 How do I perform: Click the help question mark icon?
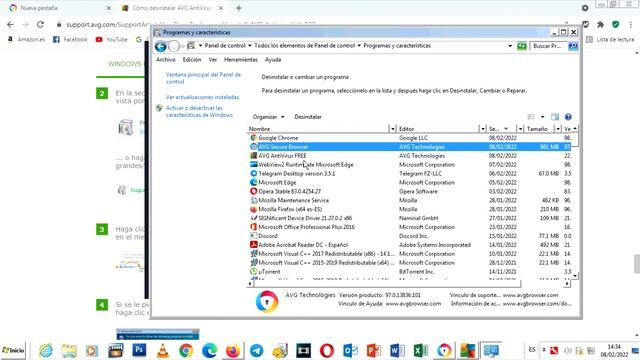point(568,117)
